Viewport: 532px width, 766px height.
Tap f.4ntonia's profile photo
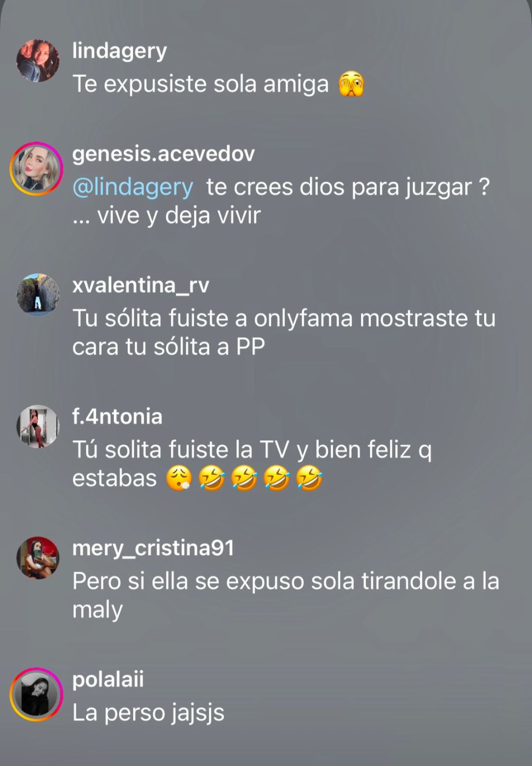(x=38, y=427)
